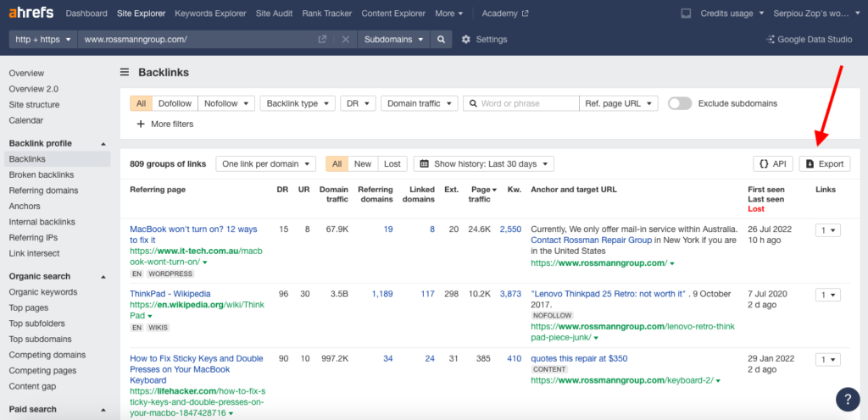Open Rank Tracker

point(327,14)
